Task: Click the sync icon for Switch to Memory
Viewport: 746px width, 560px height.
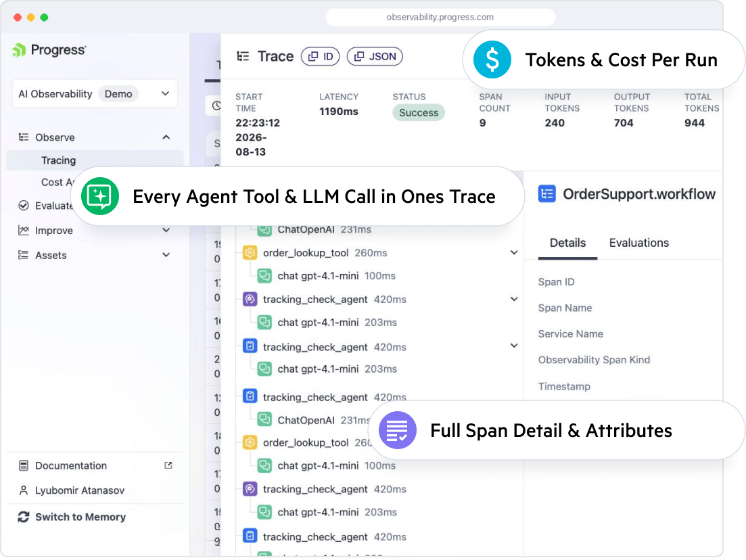Action: [x=23, y=517]
